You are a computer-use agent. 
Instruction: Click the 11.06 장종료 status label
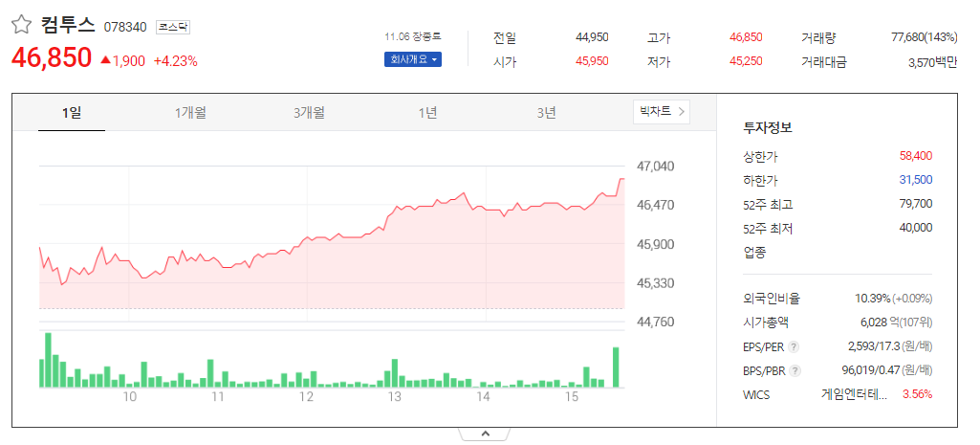(x=413, y=37)
